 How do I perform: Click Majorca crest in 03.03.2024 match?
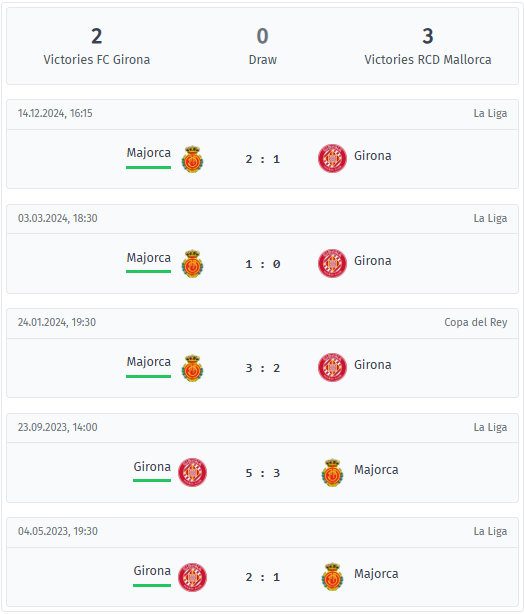pyautogui.click(x=192, y=264)
